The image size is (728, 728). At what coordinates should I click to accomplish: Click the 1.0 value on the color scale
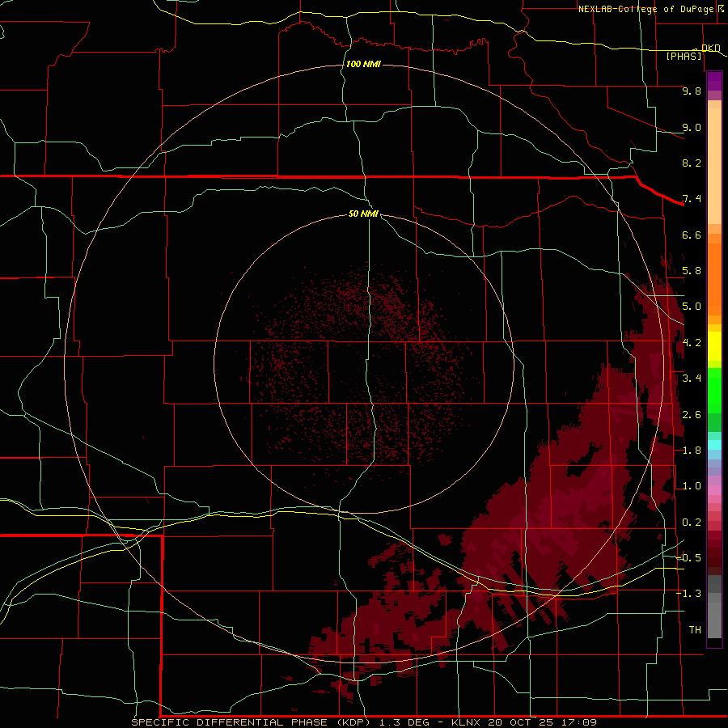click(692, 486)
